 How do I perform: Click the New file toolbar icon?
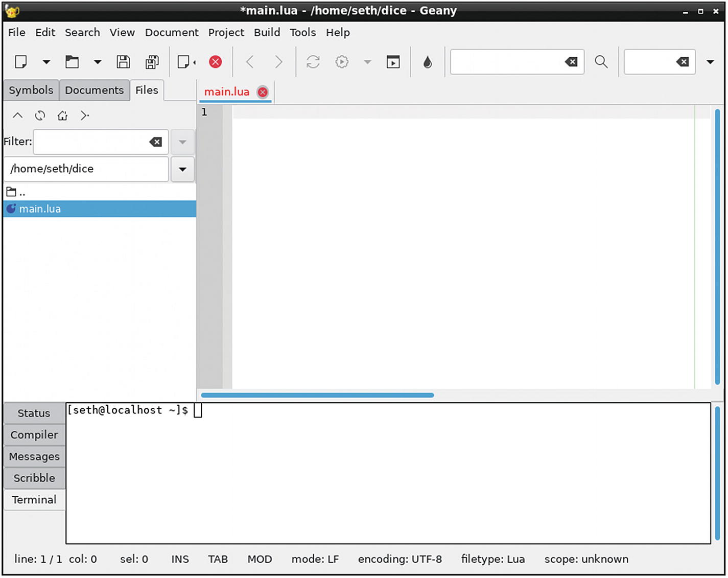tap(21, 62)
